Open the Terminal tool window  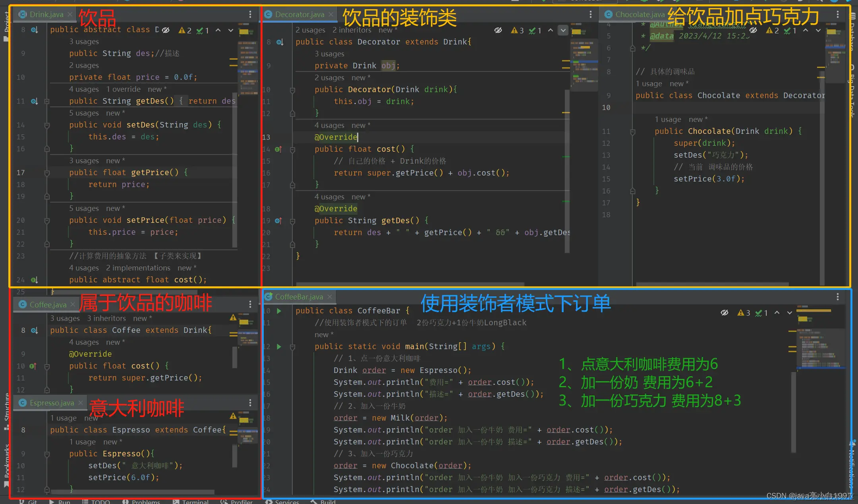click(195, 501)
